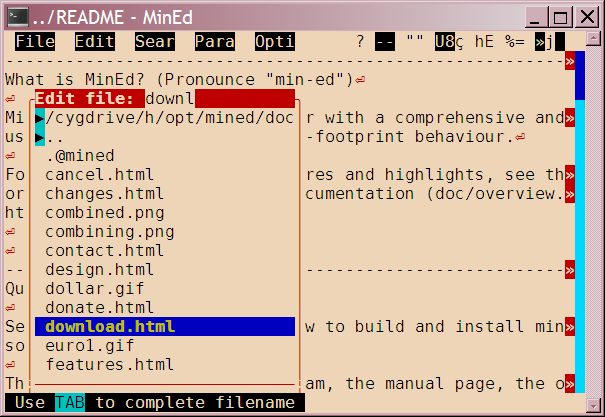Image resolution: width=605 pixels, height=417 pixels.
Task: Open the parent directory '..' entry
Action: click(165, 137)
